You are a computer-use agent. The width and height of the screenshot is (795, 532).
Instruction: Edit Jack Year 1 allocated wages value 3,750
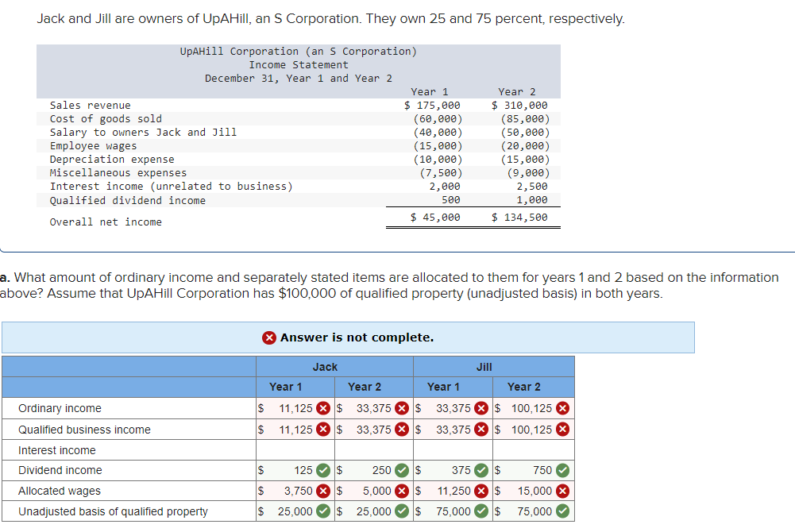pos(298,491)
